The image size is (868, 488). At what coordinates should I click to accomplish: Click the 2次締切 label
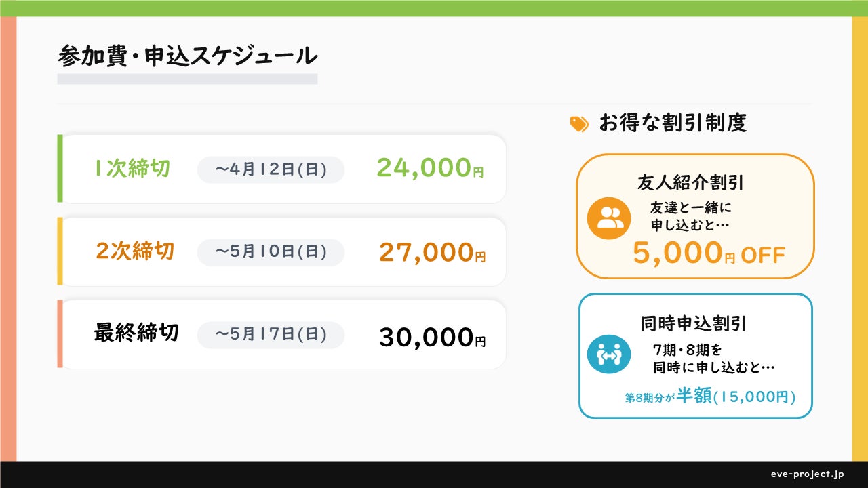tap(135, 251)
